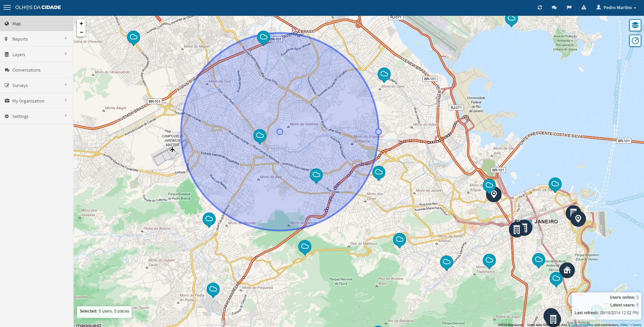Click 'Latest users: 5' text
The height and width of the screenshot is (327, 644).
click(624, 305)
